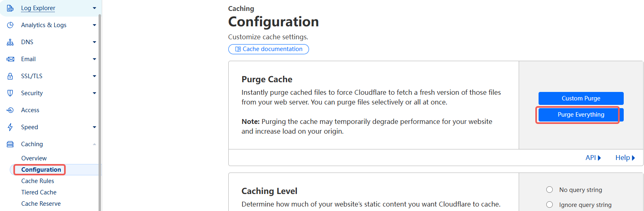Click the Access sidebar icon
This screenshot has height=211, width=644.
click(x=10, y=110)
